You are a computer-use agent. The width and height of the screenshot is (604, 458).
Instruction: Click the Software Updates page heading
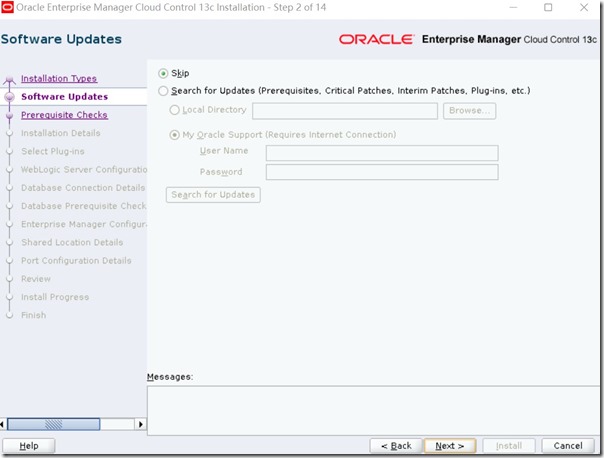pos(61,39)
